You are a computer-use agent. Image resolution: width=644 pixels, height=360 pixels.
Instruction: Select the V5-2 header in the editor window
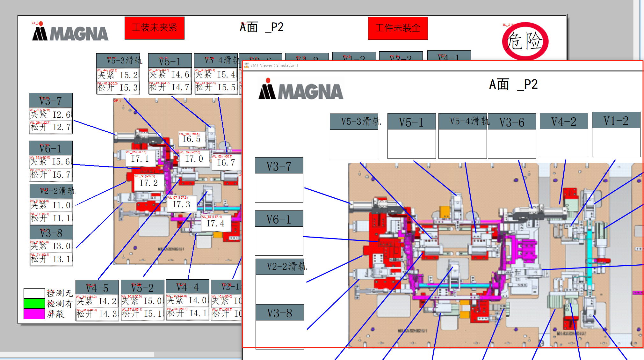pos(142,287)
